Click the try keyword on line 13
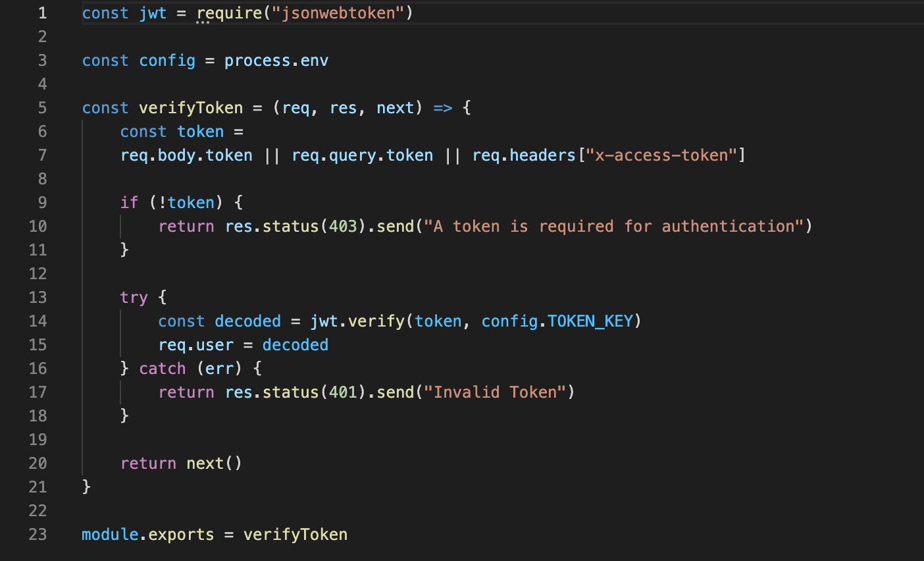Screen dimensions: 924x561 134,298
